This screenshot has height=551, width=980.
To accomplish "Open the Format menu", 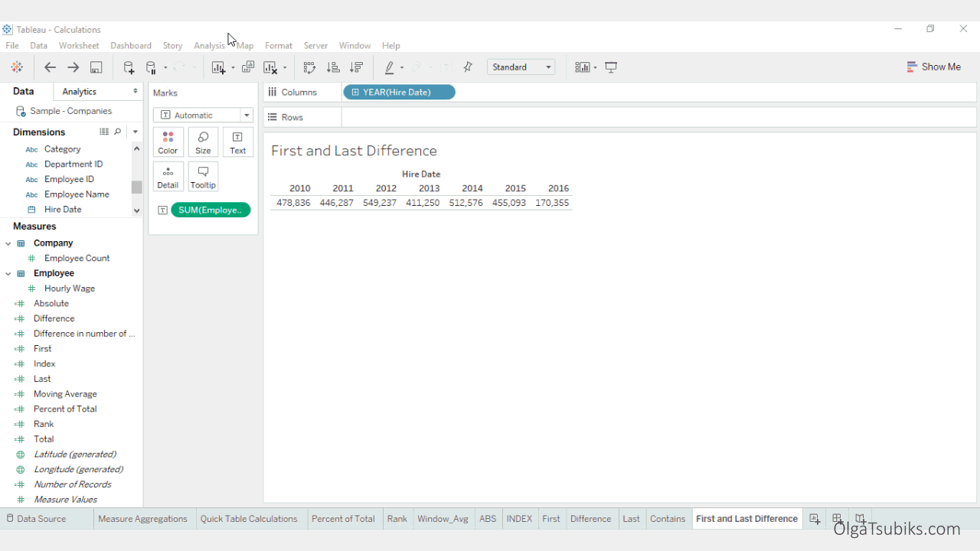I will click(279, 46).
